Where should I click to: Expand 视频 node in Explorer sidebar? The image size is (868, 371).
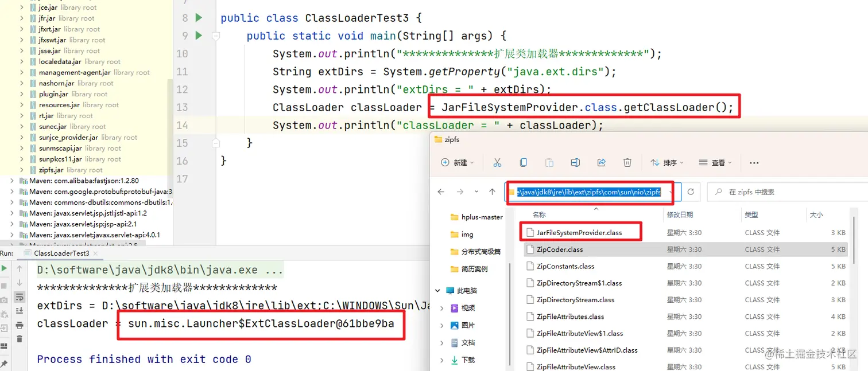tap(442, 308)
